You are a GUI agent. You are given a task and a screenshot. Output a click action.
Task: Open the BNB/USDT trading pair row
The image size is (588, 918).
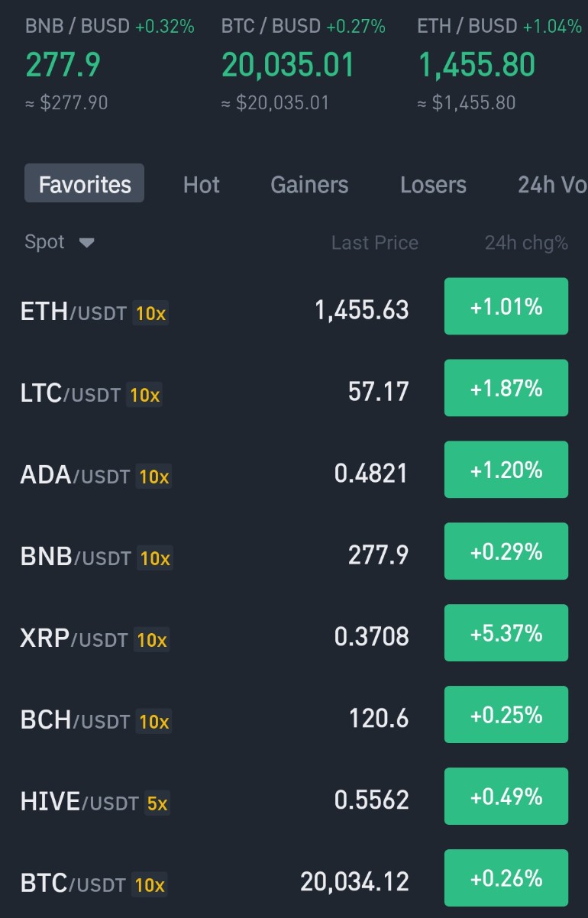[294, 555]
